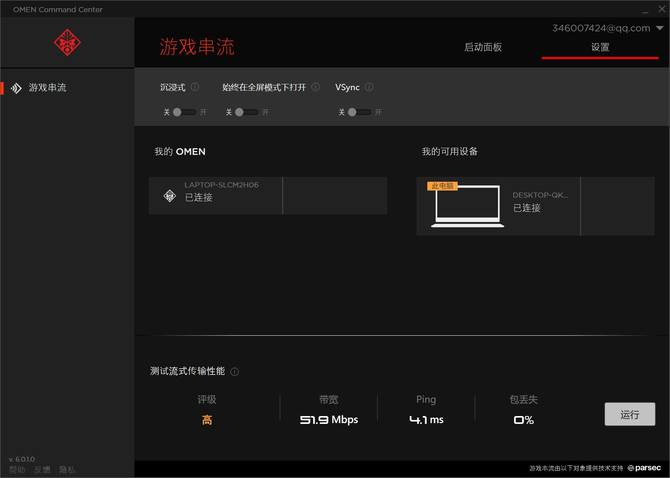Click the laptop thumbnail for DESKTOP-QK device
Image resolution: width=670 pixels, height=478 pixels.
point(467,206)
